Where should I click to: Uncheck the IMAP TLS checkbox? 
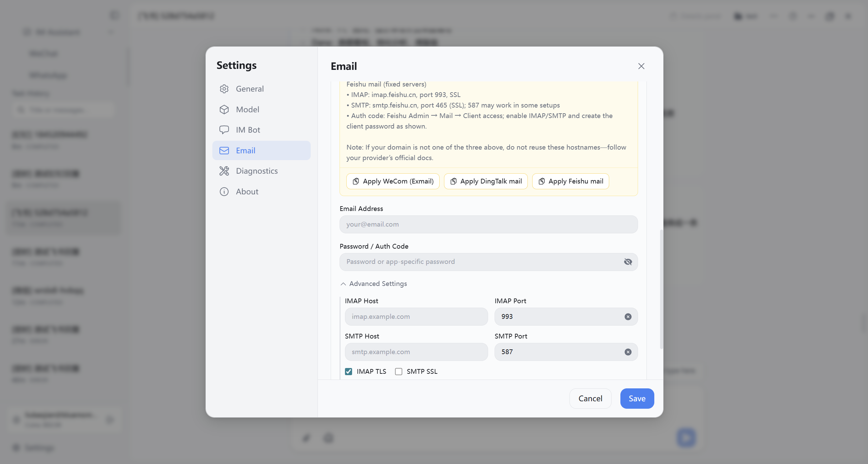(x=348, y=372)
